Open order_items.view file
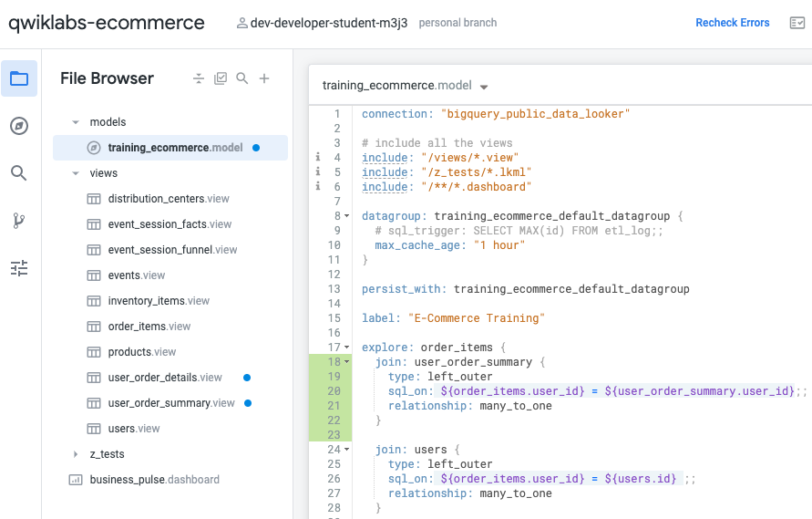The width and height of the screenshot is (812, 519). click(x=149, y=327)
